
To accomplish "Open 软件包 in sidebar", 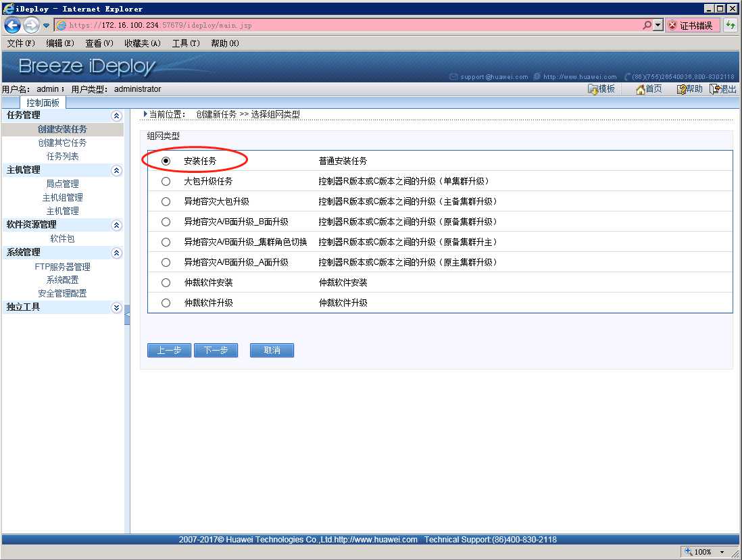I will pyautogui.click(x=62, y=238).
